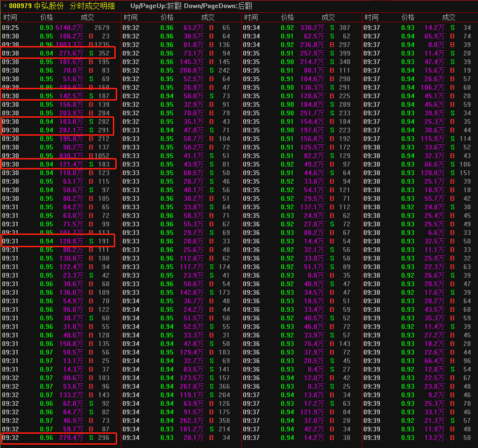Image resolution: width=478 pixels, height=448 pixels.
Task: Click the 成交 header in the fourth column group
Action: tap(449, 18)
